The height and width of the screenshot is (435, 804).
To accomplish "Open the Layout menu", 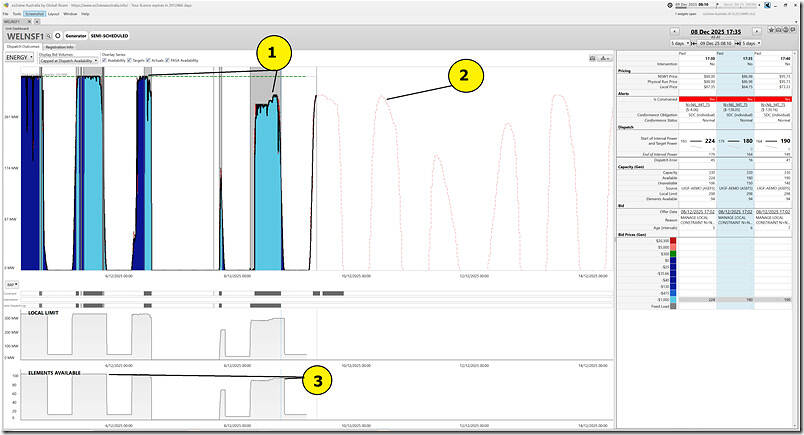I will (53, 14).
